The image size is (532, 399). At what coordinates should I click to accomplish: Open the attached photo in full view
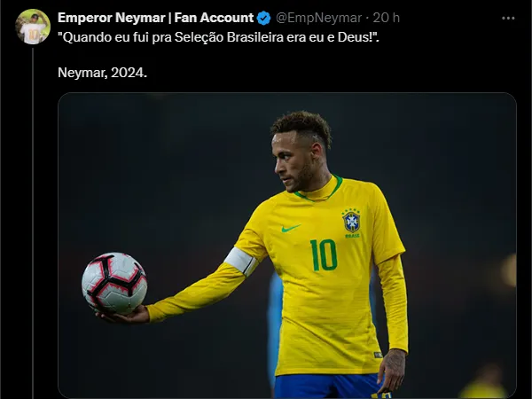(x=287, y=246)
